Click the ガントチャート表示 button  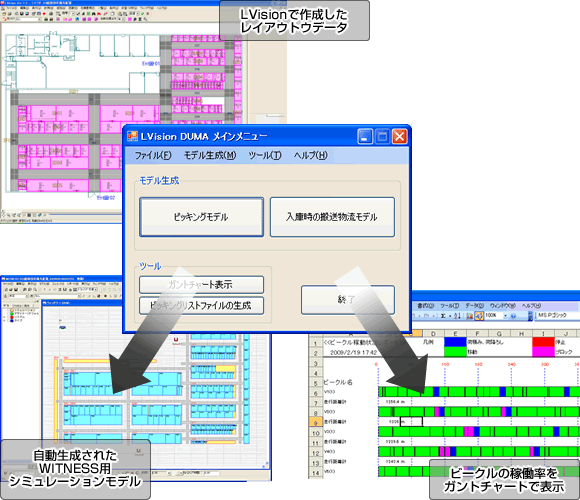201,285
